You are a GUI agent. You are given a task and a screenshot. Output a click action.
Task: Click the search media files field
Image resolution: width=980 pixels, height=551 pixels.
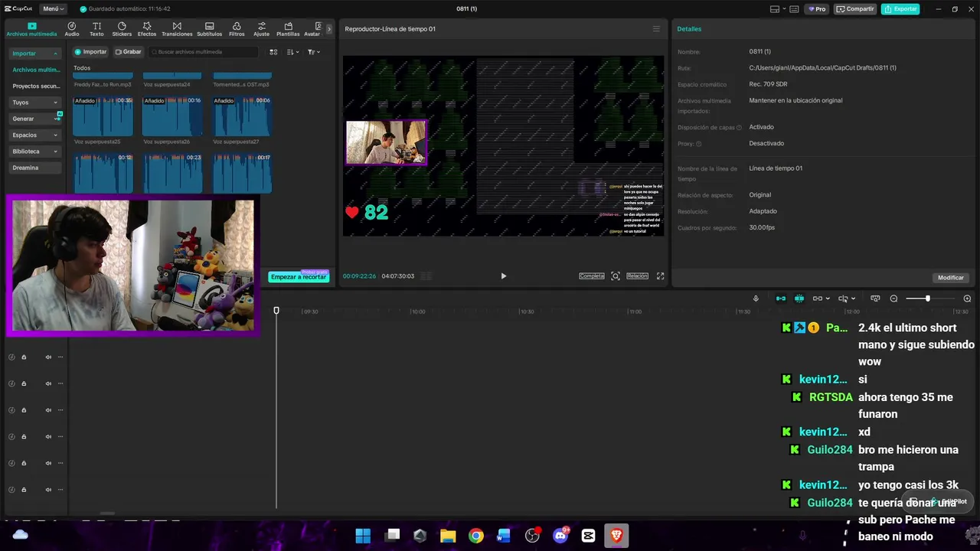(x=204, y=52)
